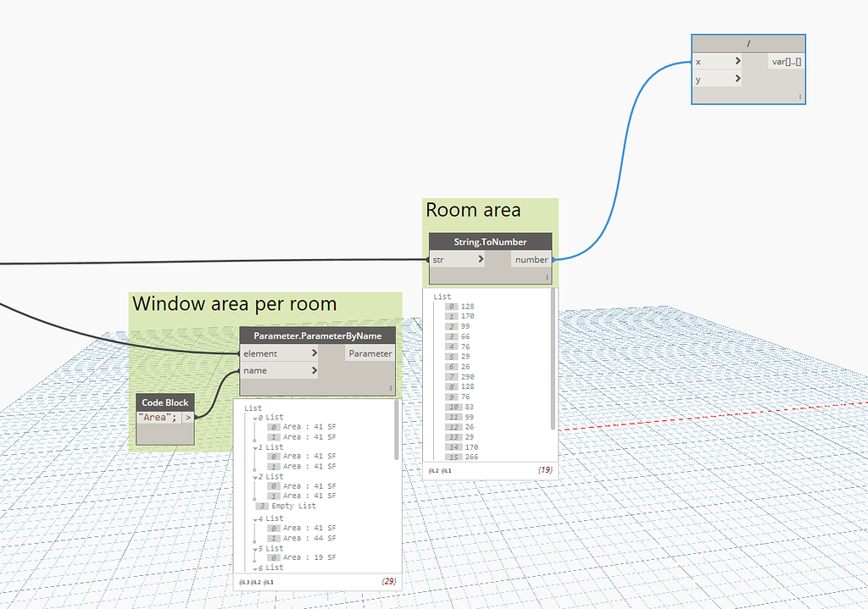Toggle the @L1 indicator under the Room area list
The height and width of the screenshot is (609, 868).
pos(447,470)
